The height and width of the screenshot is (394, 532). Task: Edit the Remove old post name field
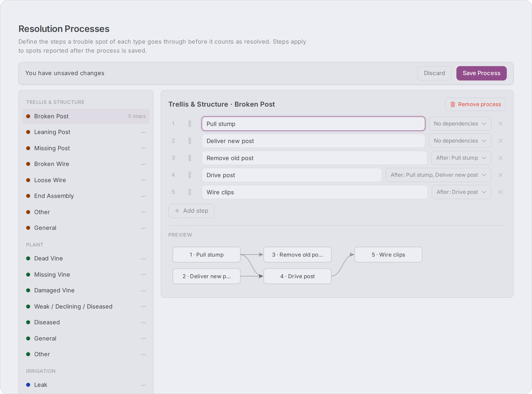(x=314, y=158)
